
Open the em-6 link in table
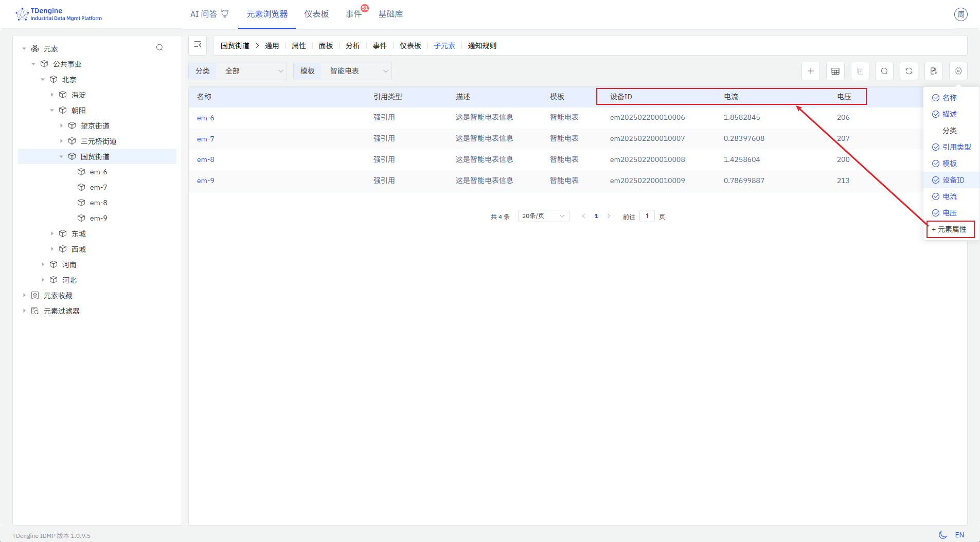[x=206, y=118]
